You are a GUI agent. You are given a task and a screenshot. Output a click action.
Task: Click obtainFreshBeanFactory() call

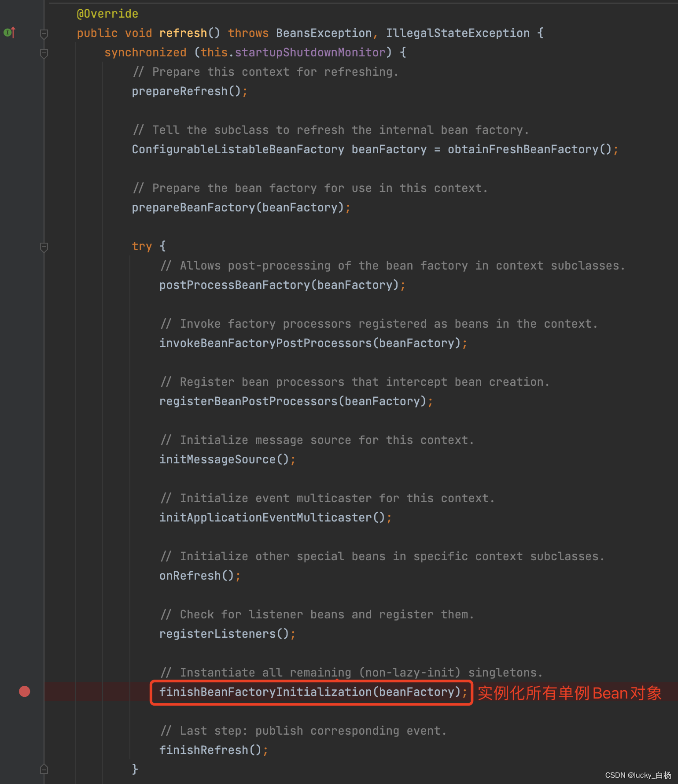530,149
